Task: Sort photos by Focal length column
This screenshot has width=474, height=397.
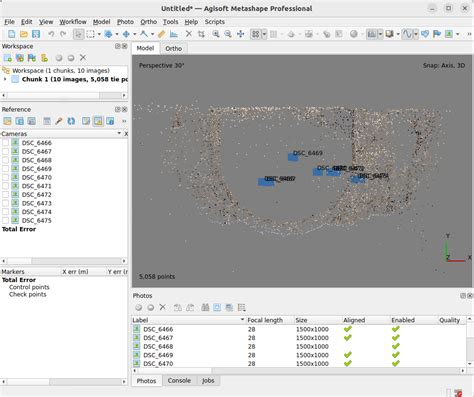Action: point(265,320)
